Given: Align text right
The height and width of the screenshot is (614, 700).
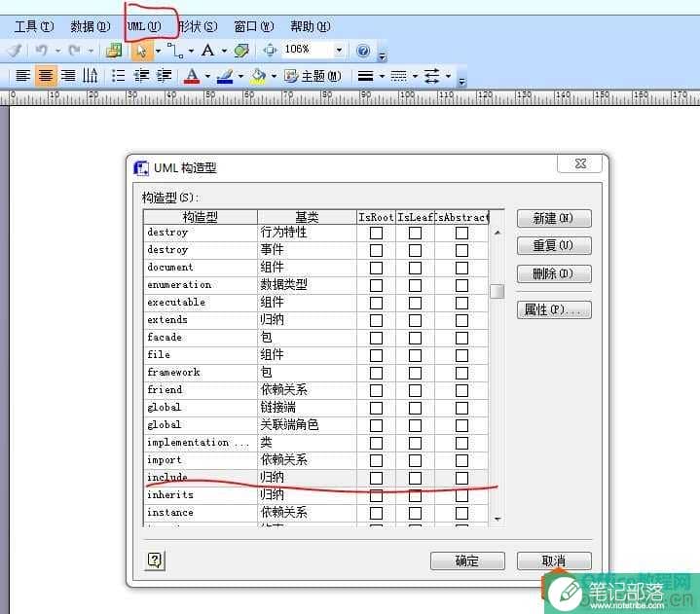Looking at the screenshot, I should [68, 76].
